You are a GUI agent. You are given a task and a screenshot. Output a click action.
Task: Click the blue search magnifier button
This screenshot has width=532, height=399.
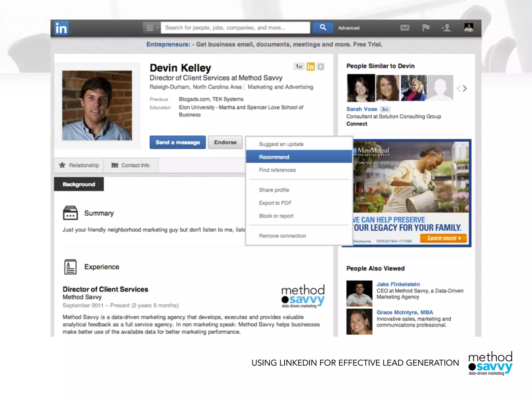pos(323,28)
